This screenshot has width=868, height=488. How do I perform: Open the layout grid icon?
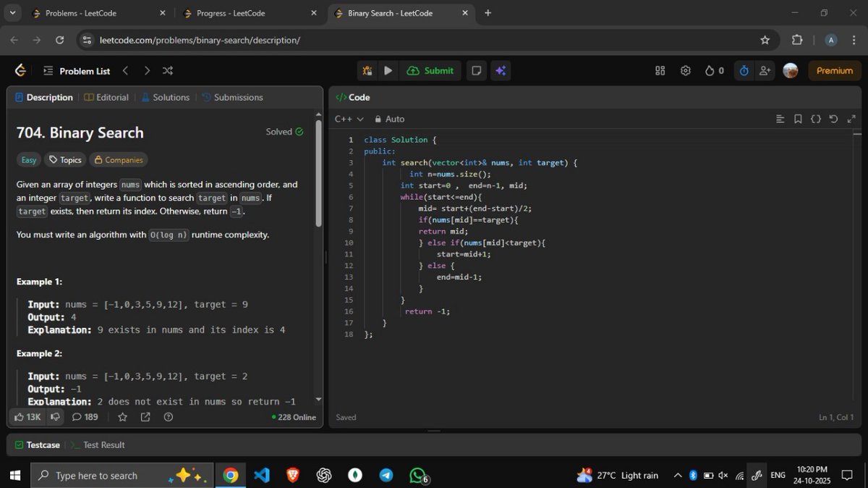pyautogui.click(x=660, y=70)
